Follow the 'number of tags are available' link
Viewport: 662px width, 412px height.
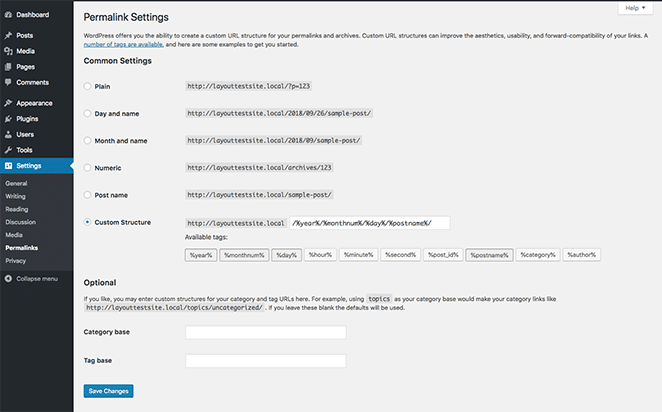pyautogui.click(x=105, y=45)
